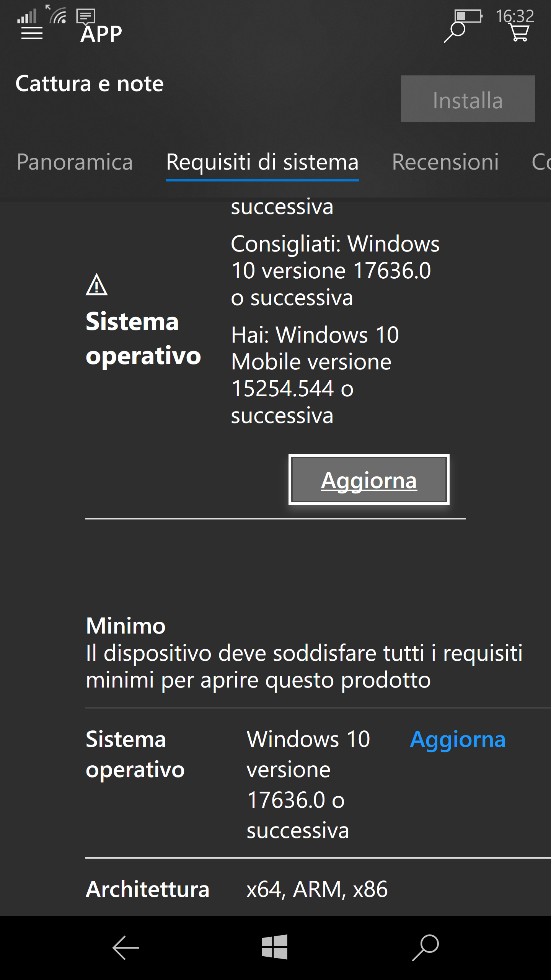Open the hamburger navigation menu

click(x=32, y=34)
